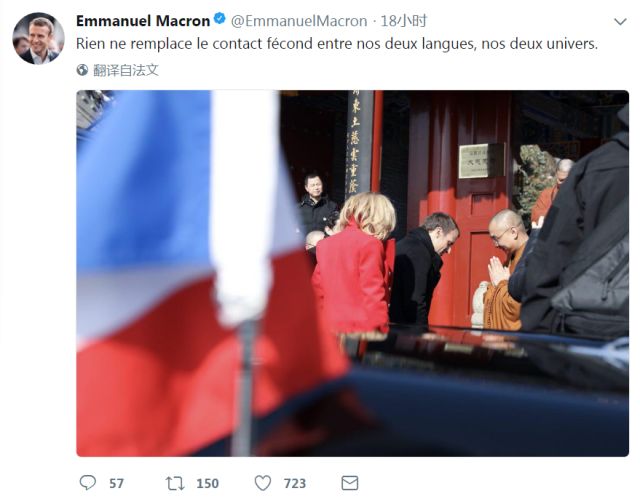Click the retweet arrows icon

pos(175,483)
